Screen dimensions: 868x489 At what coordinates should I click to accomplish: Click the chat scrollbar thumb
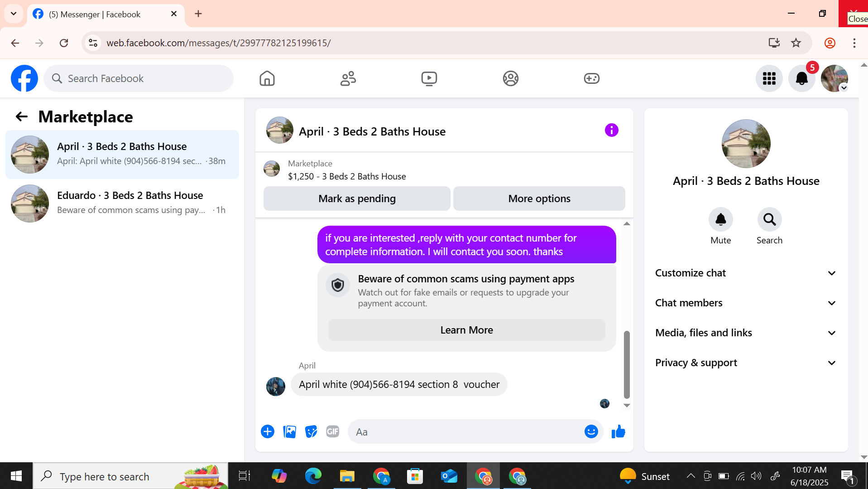click(x=627, y=364)
